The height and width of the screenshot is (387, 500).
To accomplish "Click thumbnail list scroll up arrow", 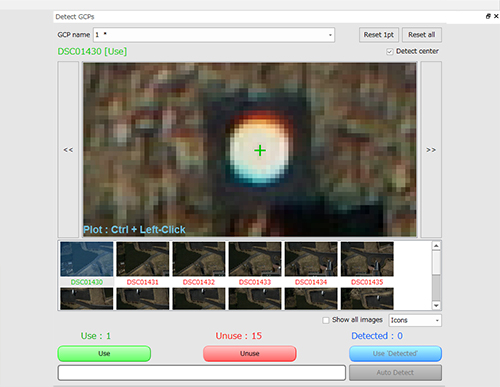I will [x=436, y=246].
